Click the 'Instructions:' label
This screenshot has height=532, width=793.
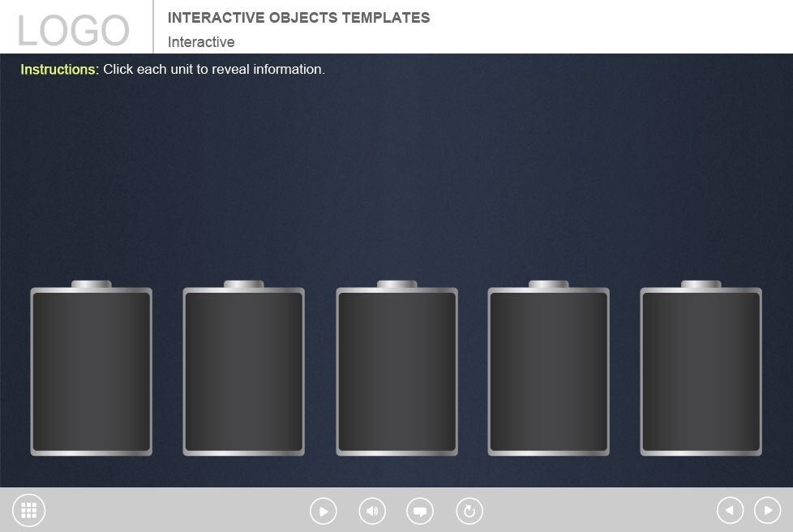coord(60,69)
